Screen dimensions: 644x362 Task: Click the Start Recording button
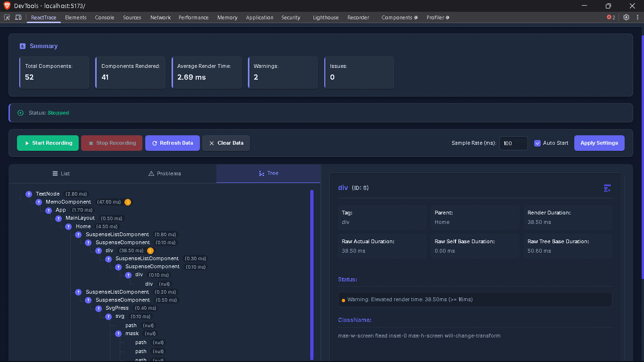click(48, 143)
